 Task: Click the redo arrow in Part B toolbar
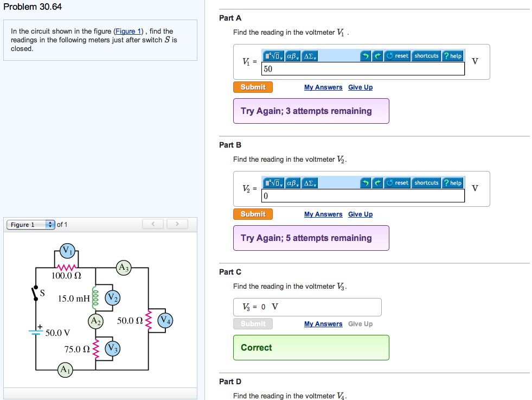pos(376,183)
